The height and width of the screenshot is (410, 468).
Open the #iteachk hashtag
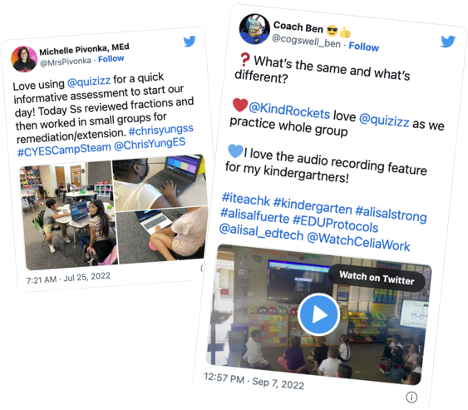[x=246, y=199]
